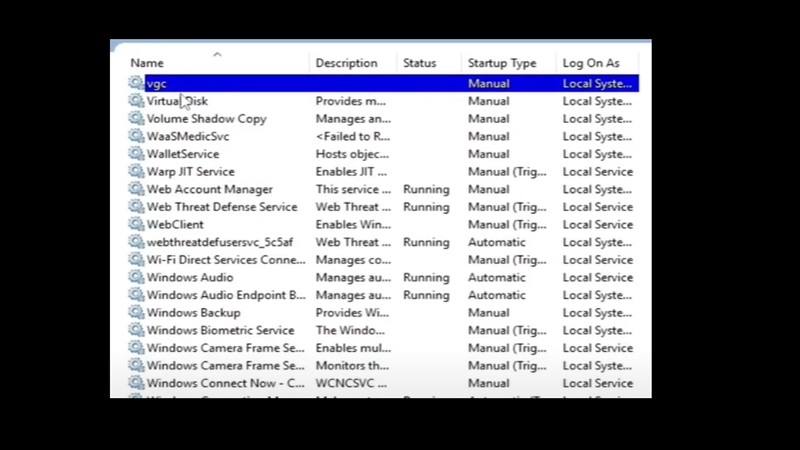
Task: Sort list by the Description column header
Action: (346, 63)
